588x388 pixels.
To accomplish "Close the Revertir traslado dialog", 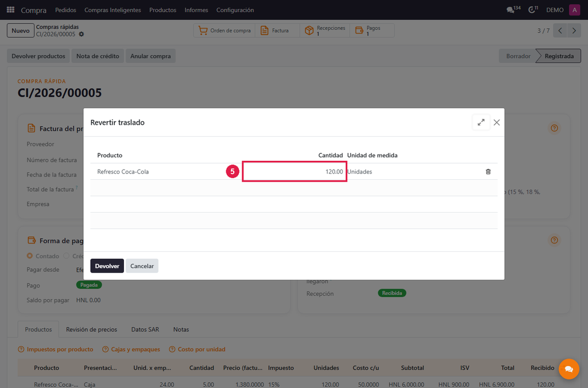I will [497, 122].
